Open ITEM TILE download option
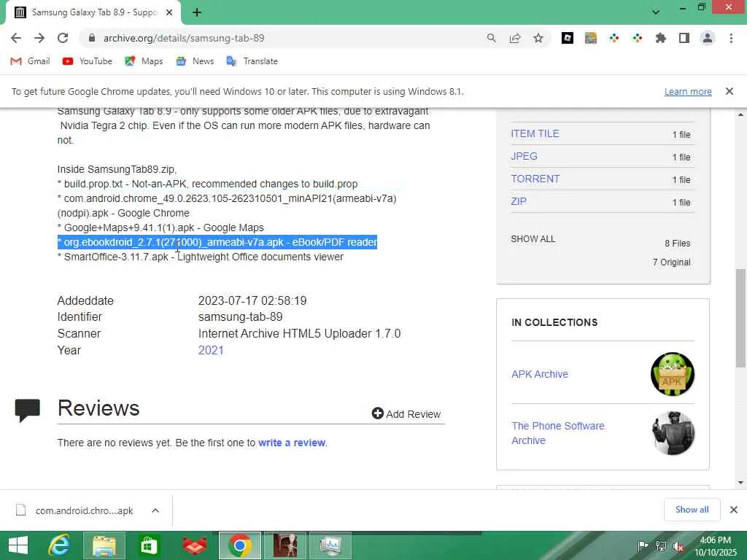Screen dimensions: 747x560 (x=535, y=134)
